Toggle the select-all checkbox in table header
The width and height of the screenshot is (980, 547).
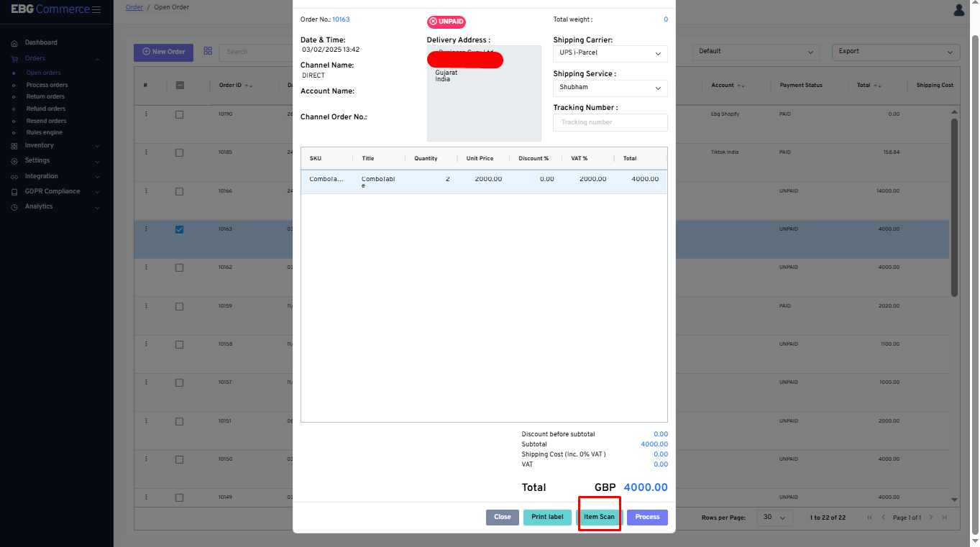(180, 85)
